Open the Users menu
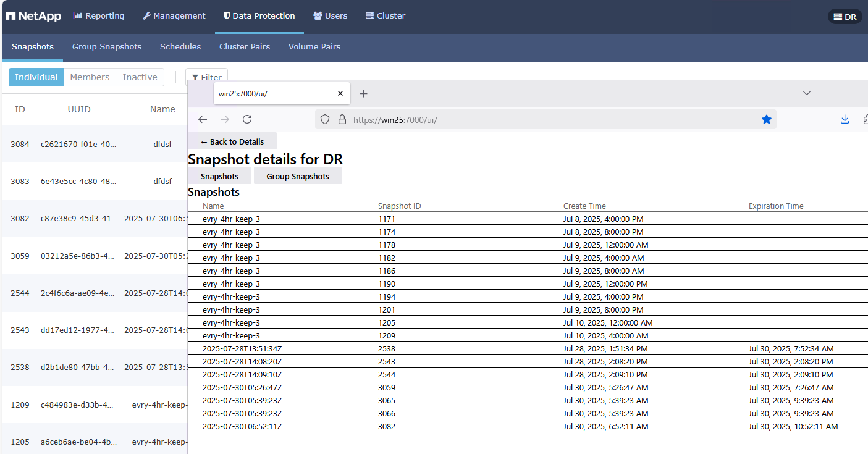 (330, 16)
